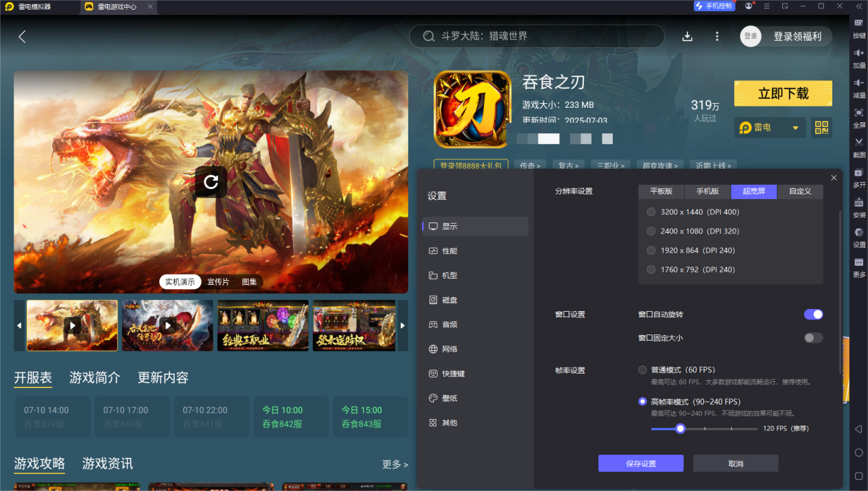Open the downloads icon next to search

(x=688, y=36)
